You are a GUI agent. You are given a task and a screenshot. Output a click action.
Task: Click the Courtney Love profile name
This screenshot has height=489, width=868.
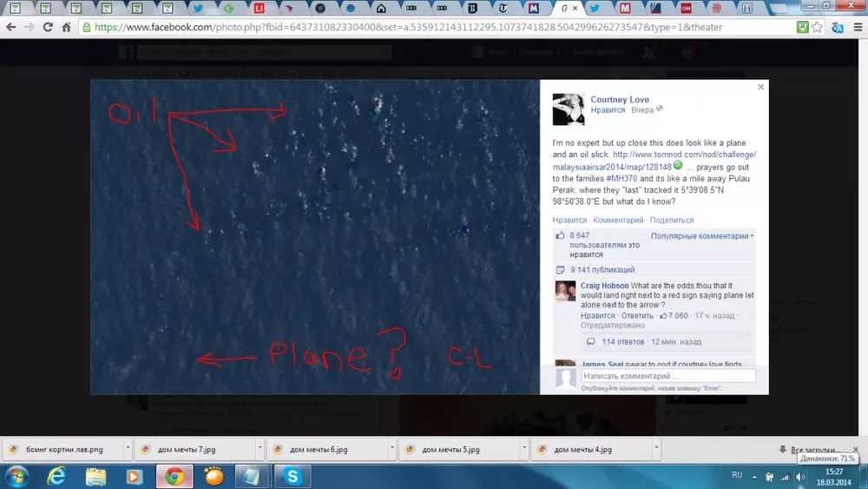pyautogui.click(x=620, y=100)
